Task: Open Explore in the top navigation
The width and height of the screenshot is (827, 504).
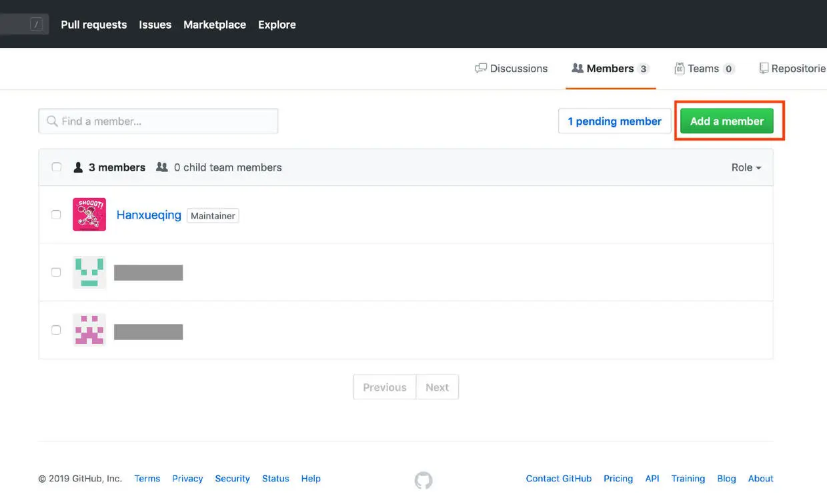Action: [277, 25]
